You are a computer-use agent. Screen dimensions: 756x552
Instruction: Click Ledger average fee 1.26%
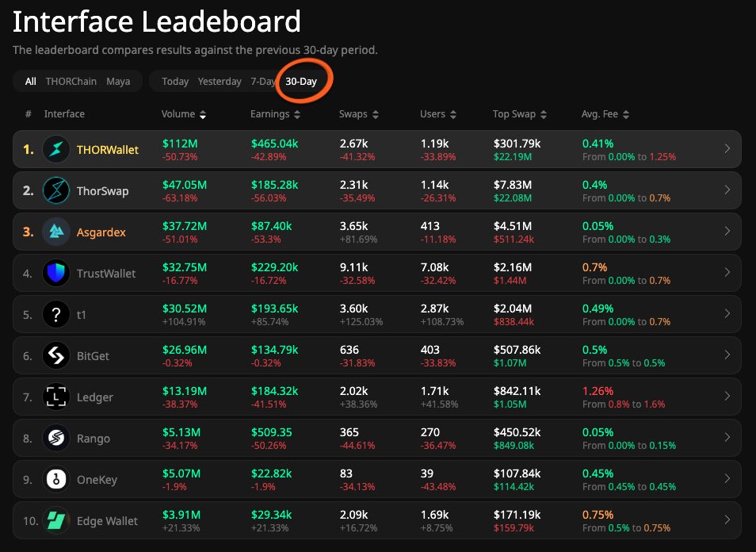[598, 391]
